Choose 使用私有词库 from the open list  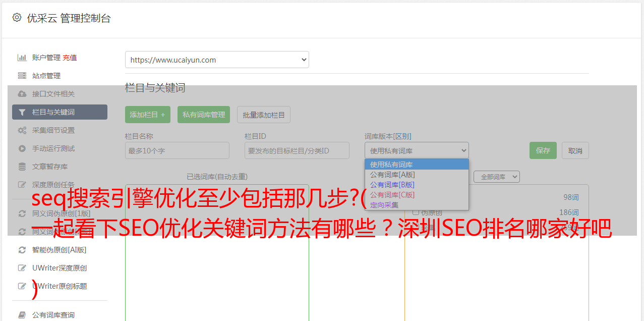[x=417, y=165]
